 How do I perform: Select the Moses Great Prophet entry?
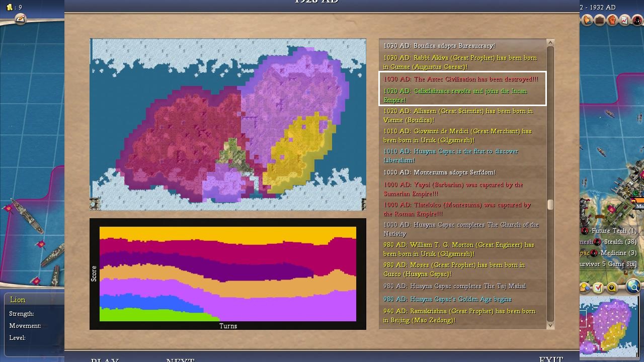coord(462,269)
